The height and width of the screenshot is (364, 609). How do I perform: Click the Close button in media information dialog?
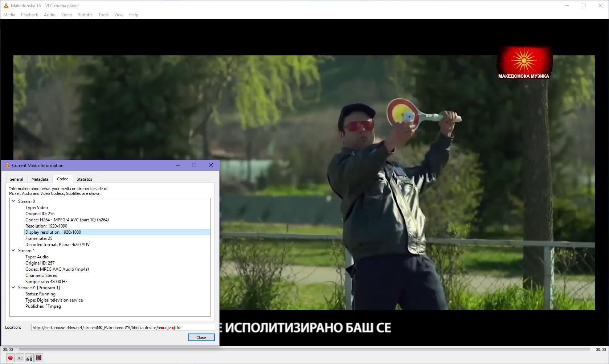pyautogui.click(x=201, y=338)
